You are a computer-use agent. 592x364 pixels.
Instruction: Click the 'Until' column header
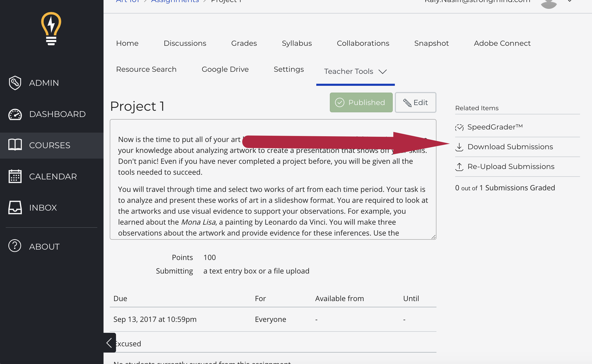click(411, 298)
